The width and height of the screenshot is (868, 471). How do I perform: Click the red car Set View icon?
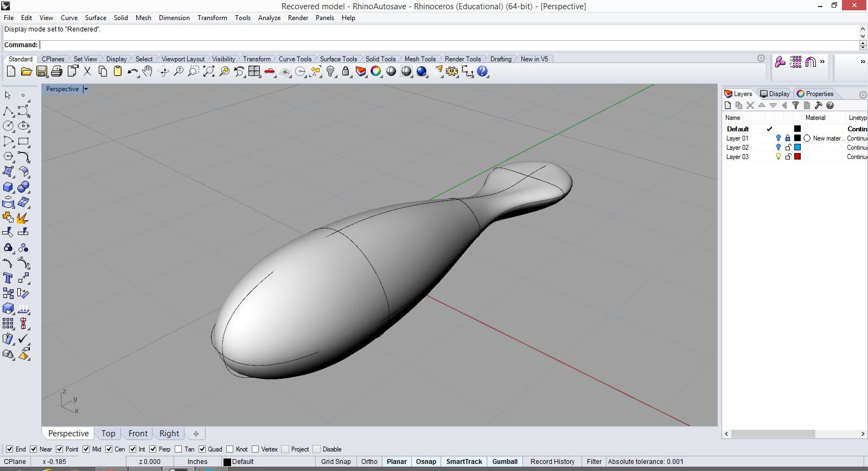270,71
